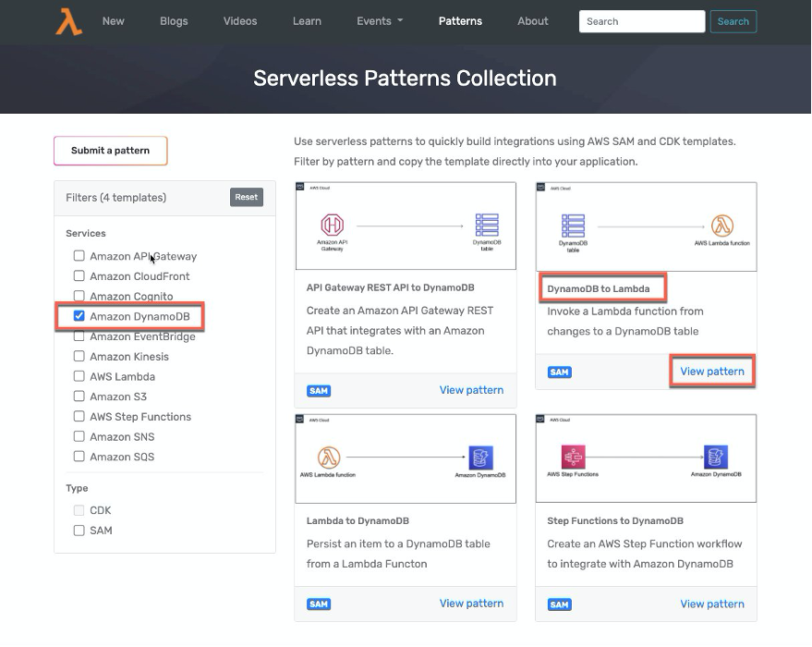Click the AWS Step Functions icon in the diagram
812x647 pixels.
pos(574,457)
